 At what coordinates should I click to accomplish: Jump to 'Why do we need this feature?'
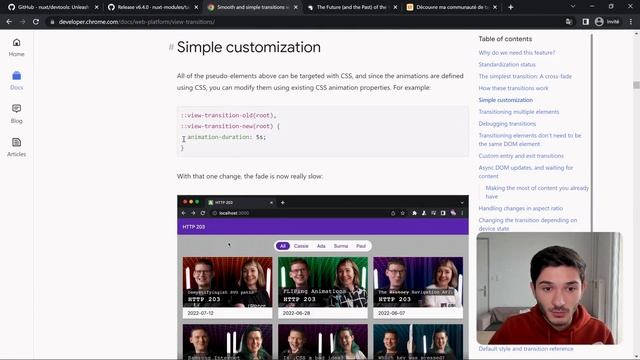click(x=516, y=53)
